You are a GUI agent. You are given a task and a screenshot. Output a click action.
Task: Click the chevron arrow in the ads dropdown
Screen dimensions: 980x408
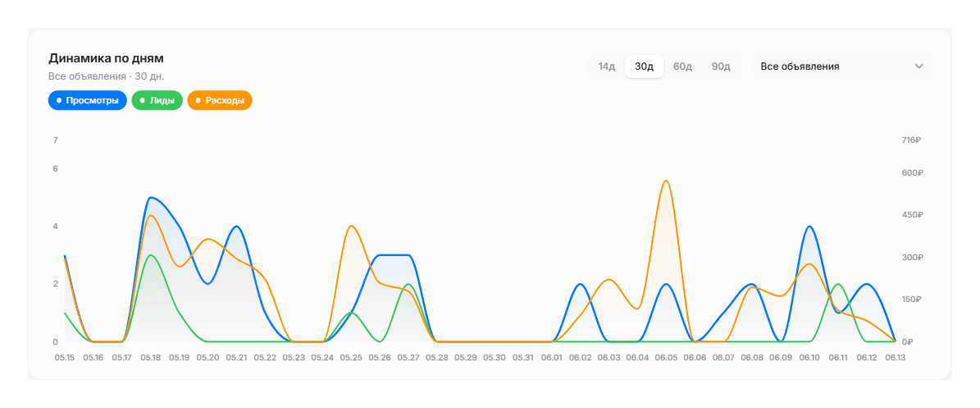[918, 66]
